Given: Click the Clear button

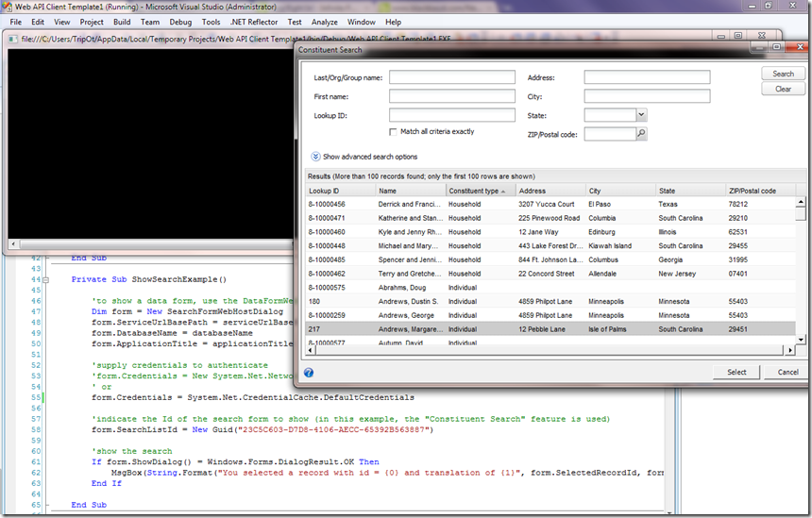Looking at the screenshot, I should pos(783,89).
